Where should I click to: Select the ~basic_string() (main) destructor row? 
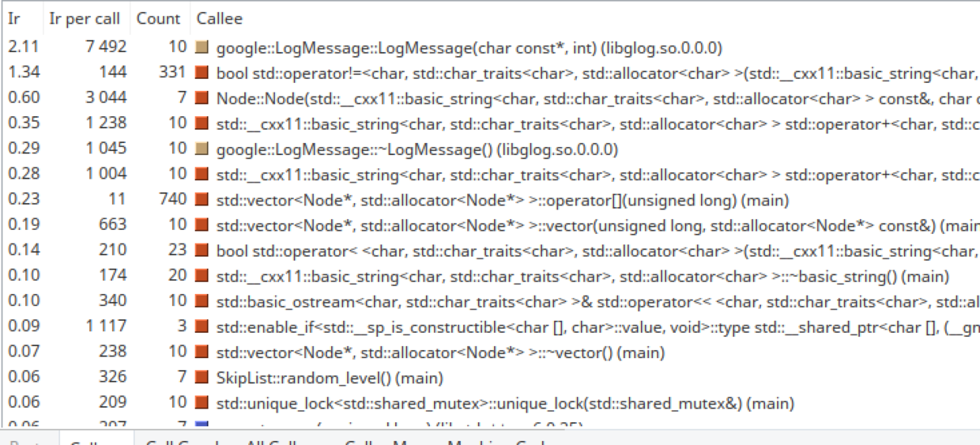pos(490,276)
